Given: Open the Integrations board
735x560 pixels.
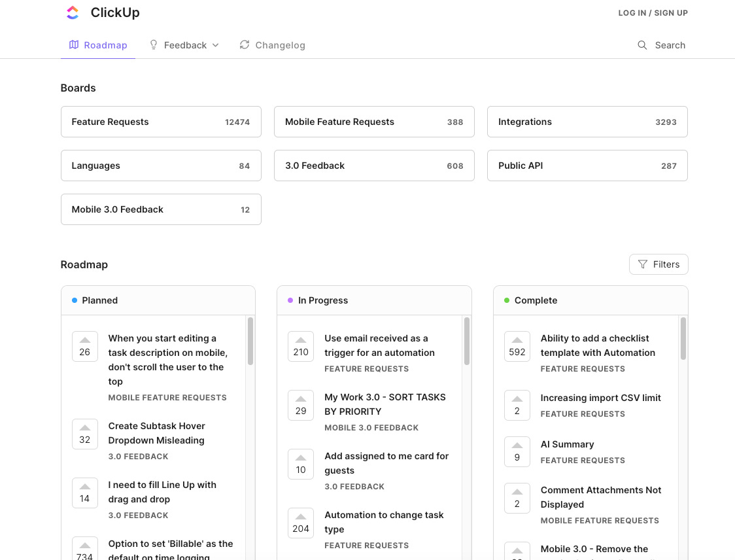Looking at the screenshot, I should point(587,122).
